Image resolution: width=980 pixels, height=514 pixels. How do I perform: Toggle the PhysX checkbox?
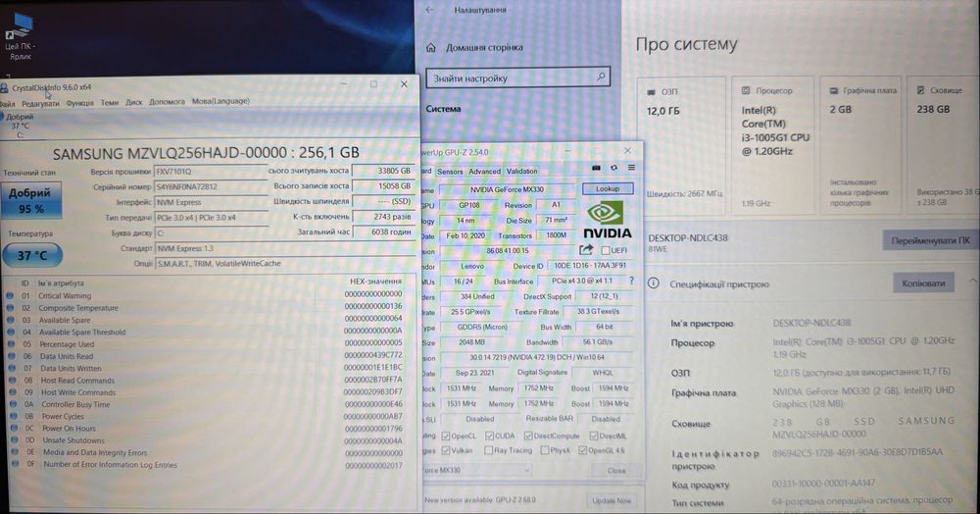tap(544, 450)
